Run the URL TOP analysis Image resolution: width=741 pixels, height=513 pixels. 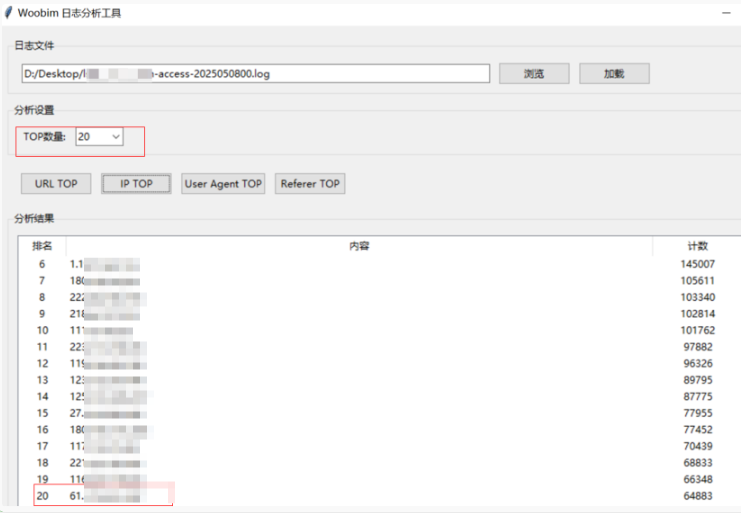point(56,184)
